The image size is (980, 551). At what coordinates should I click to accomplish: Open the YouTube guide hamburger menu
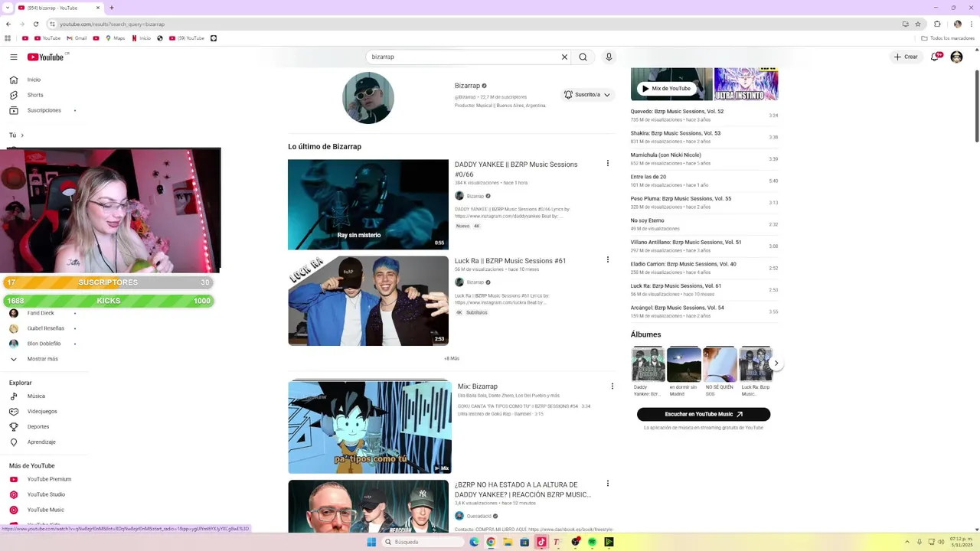pyautogui.click(x=13, y=57)
